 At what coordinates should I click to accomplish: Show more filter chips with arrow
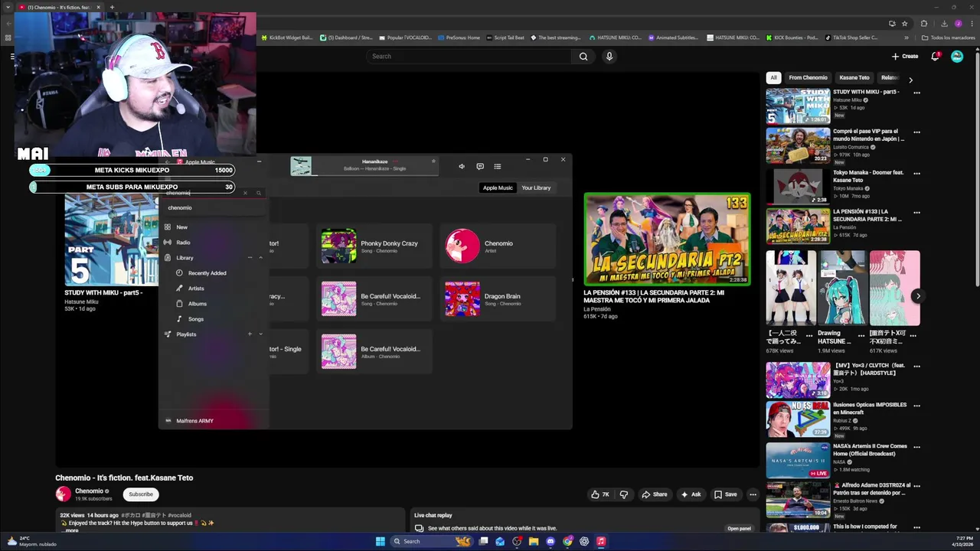tap(910, 80)
